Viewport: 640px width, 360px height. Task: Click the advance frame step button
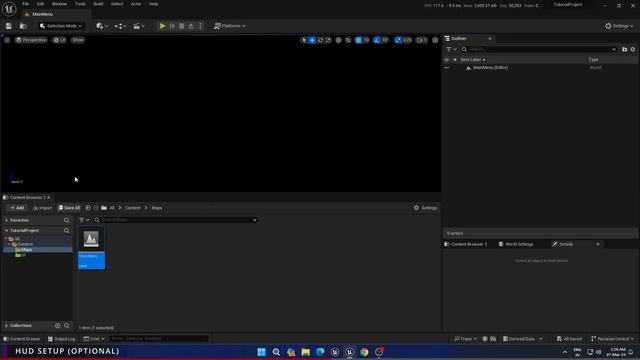click(x=172, y=26)
